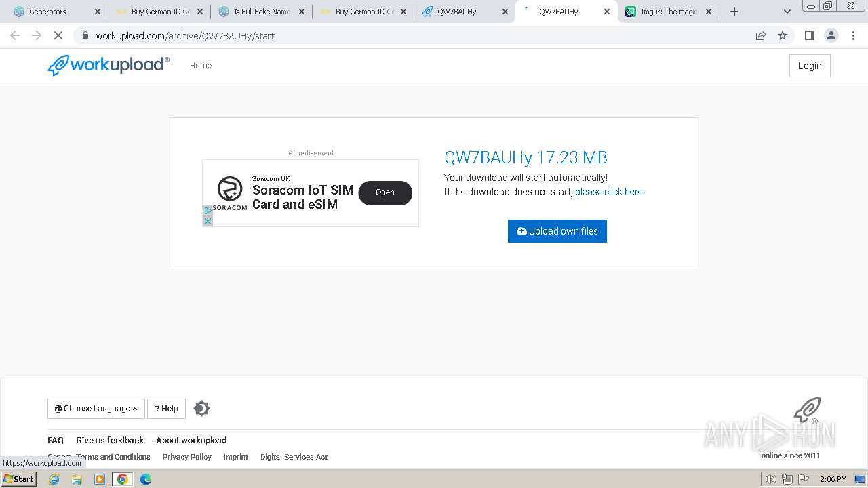The height and width of the screenshot is (488, 868).
Task: Open volume control in system tray
Action: pos(771,479)
